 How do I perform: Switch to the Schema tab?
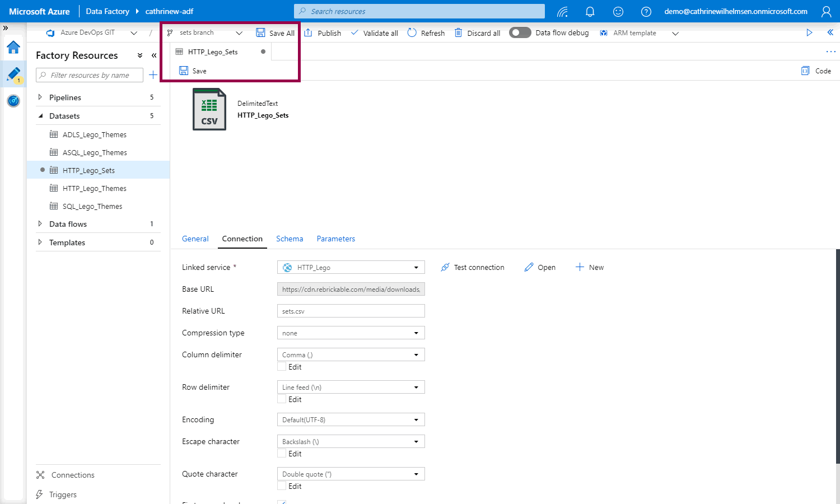pyautogui.click(x=290, y=239)
